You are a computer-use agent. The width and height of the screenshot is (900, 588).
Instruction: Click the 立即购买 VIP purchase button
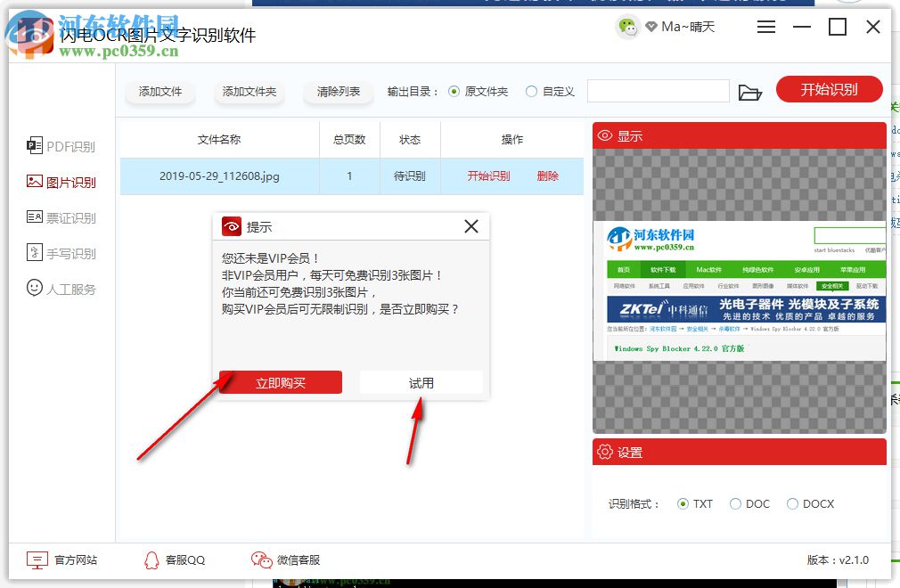281,381
